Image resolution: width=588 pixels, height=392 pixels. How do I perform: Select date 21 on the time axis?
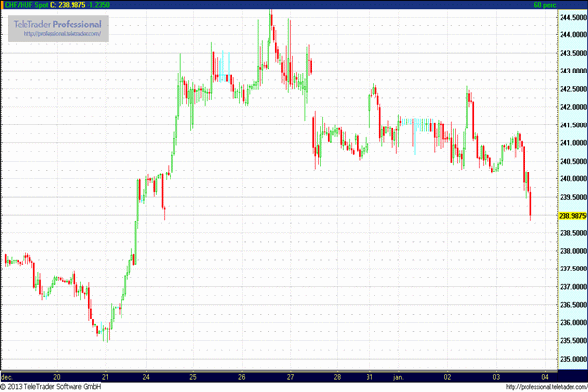point(105,376)
